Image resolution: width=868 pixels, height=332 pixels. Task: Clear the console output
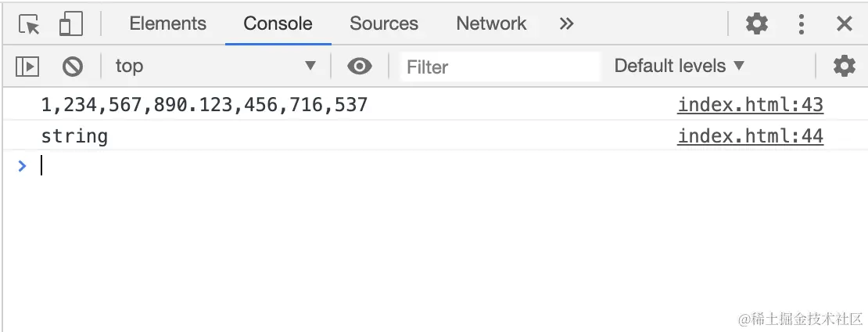[73, 67]
